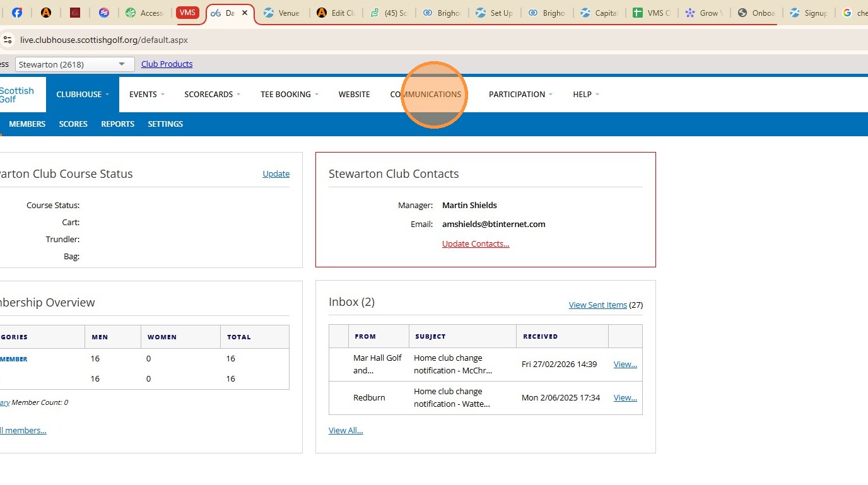The image size is (868, 485).
Task: Open the COMMUNICATIONS menu
Action: pyautogui.click(x=426, y=95)
